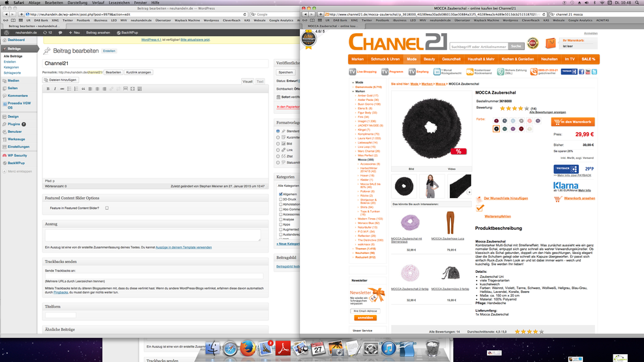This screenshot has height=362, width=644.
Task: Insert bulleted list in WordPress editor
Action: point(69,89)
